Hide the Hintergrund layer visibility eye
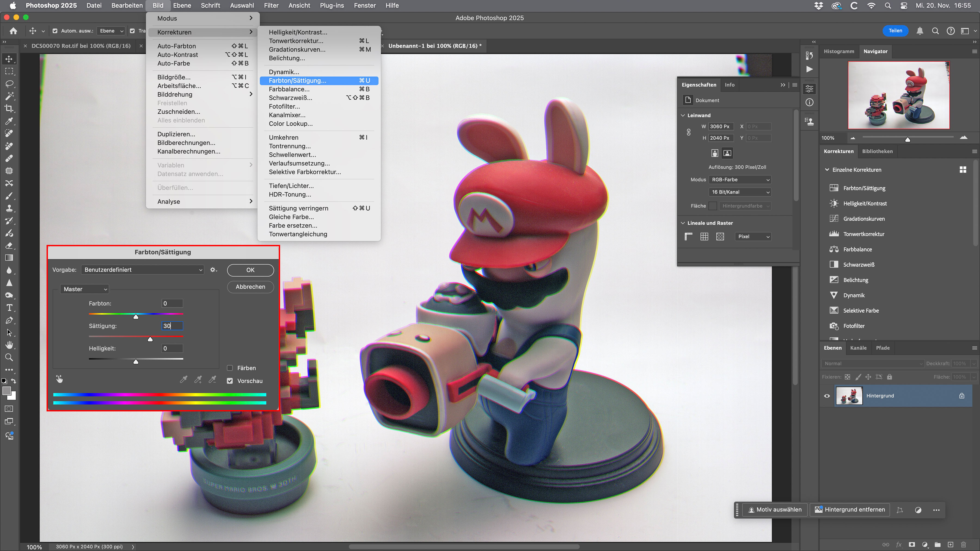This screenshot has height=551, width=980. [x=827, y=396]
